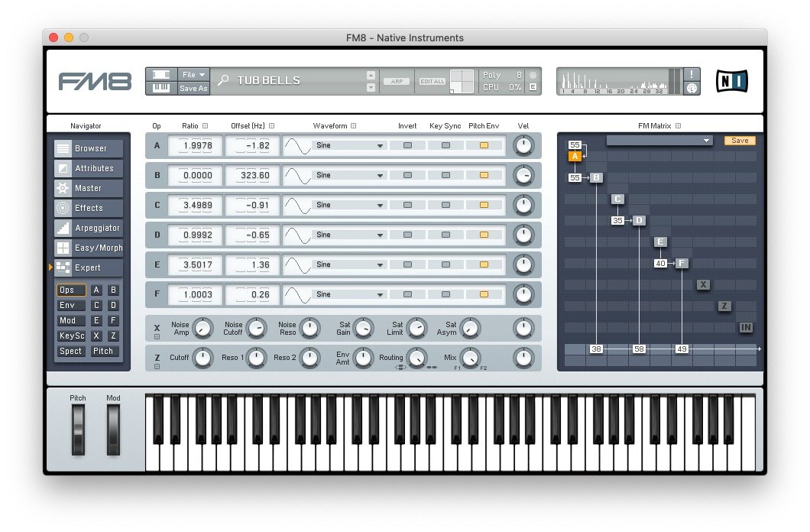Open the Browser page icon in Navigator
This screenshot has width=810, height=532.
tap(63, 149)
